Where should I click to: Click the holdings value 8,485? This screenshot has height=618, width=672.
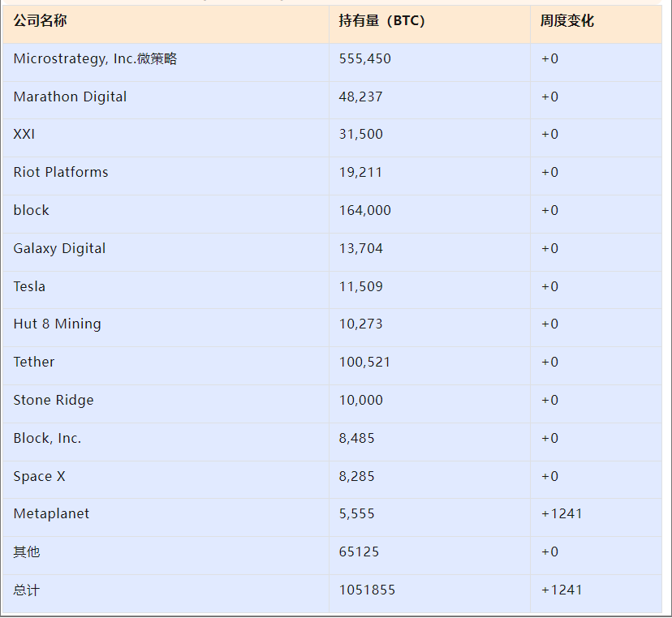point(356,438)
